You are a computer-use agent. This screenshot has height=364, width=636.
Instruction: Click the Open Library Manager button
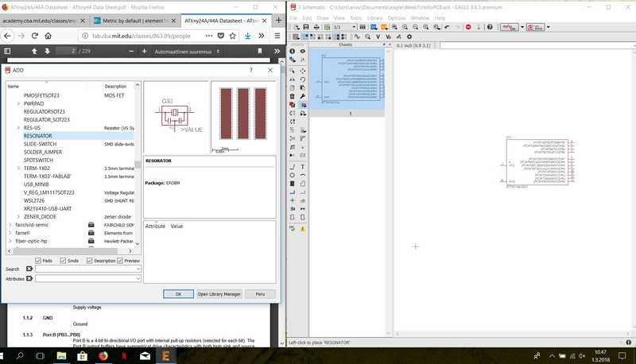point(219,294)
